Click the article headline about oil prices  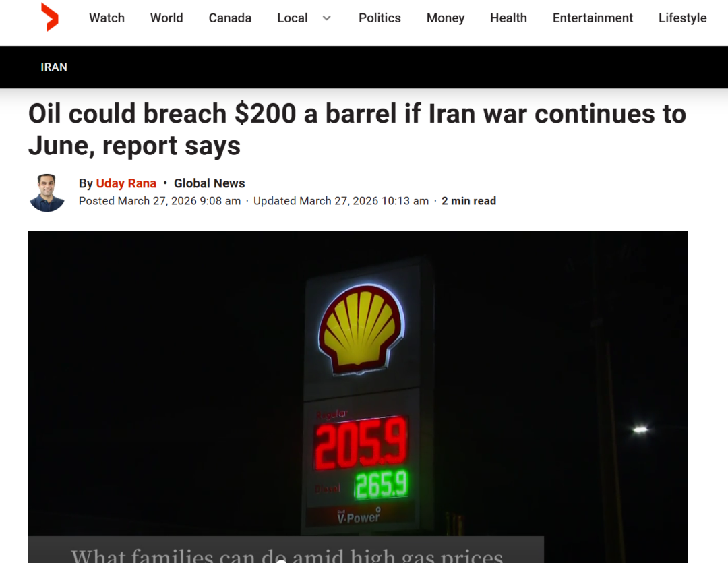357,129
